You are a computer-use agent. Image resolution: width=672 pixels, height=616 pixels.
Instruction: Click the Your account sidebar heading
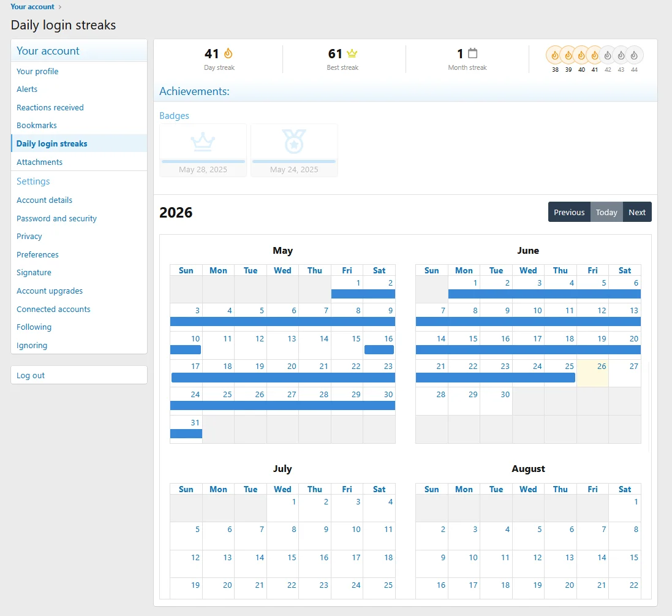[48, 51]
